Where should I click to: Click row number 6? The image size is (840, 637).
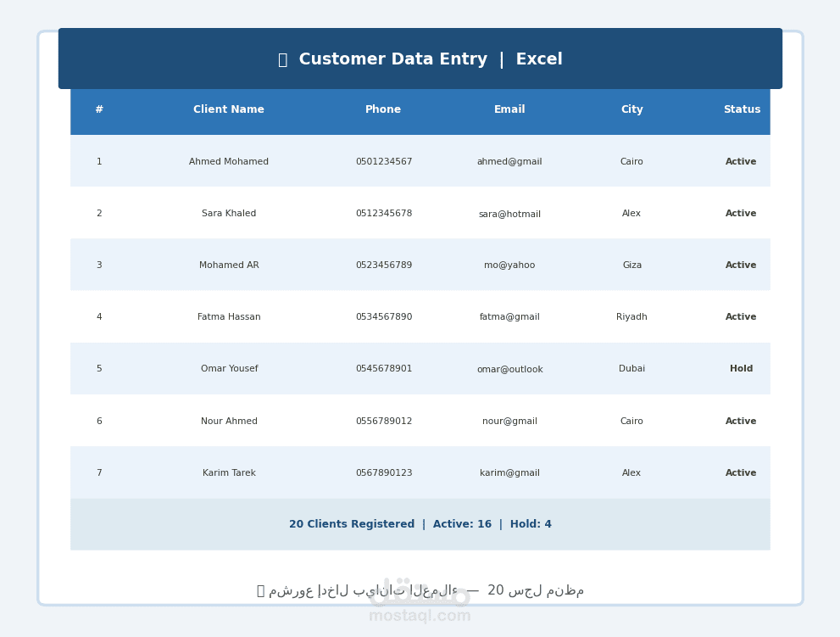click(99, 421)
